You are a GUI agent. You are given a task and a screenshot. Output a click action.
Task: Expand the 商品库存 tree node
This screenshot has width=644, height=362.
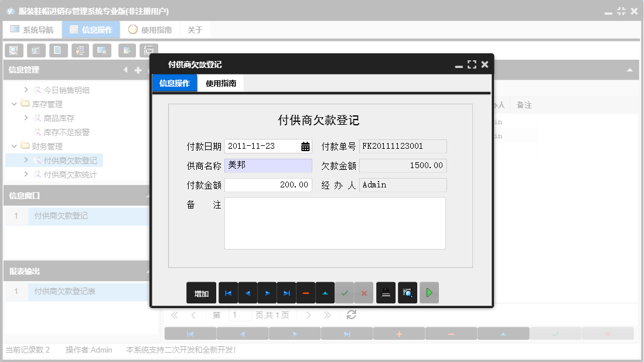click(x=25, y=117)
